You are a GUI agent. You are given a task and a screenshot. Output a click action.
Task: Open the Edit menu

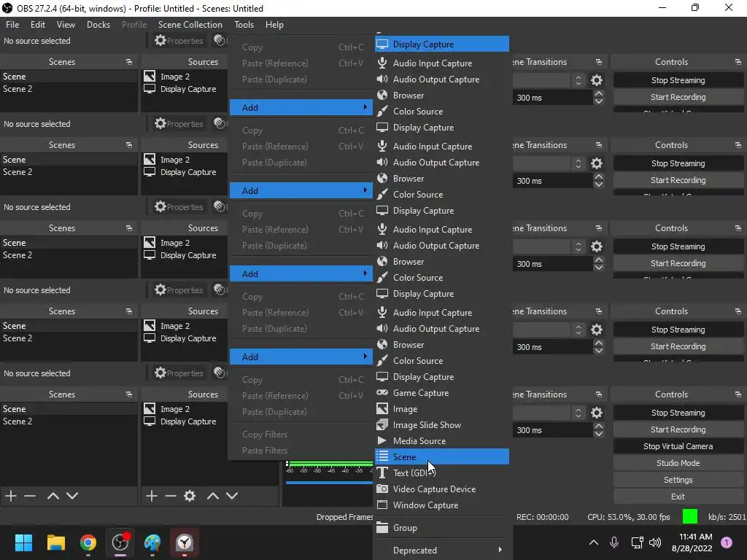(x=38, y=25)
